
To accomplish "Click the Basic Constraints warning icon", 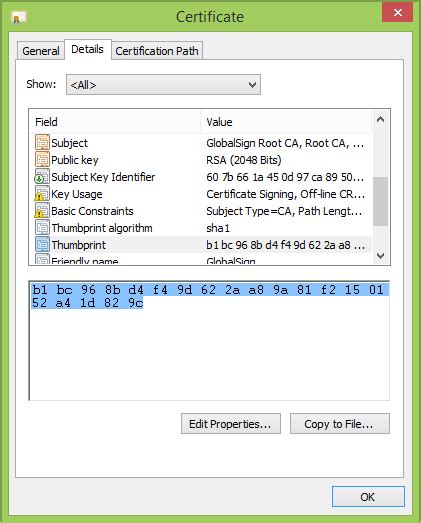I will tap(42, 210).
